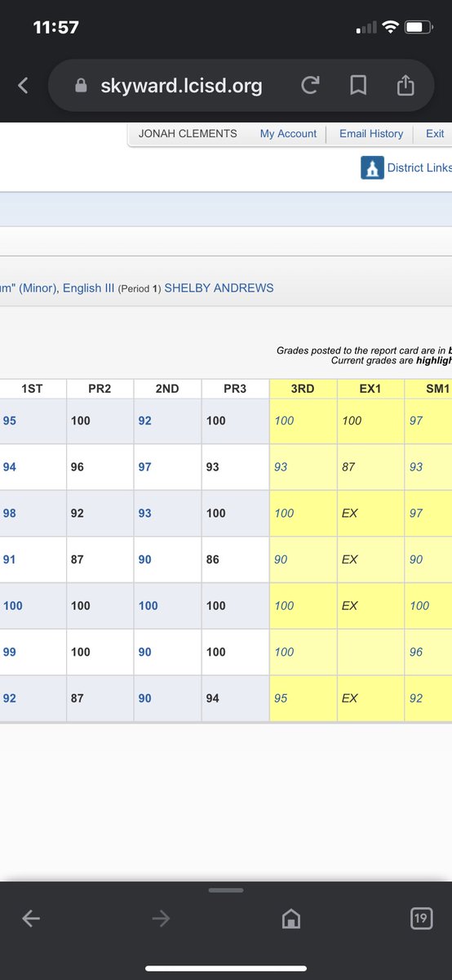Open the 1ST grade 91
452x980 pixels.
(x=10, y=559)
